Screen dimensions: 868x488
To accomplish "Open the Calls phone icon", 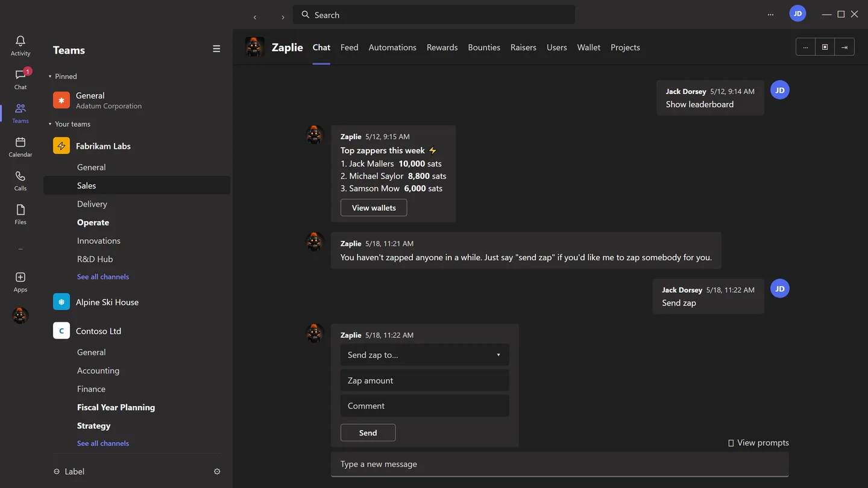I will pos(20,176).
